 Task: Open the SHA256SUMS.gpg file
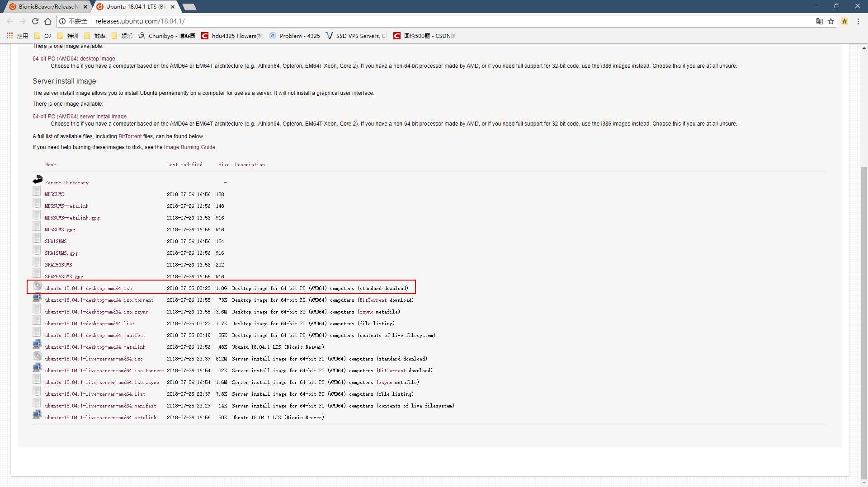click(64, 276)
